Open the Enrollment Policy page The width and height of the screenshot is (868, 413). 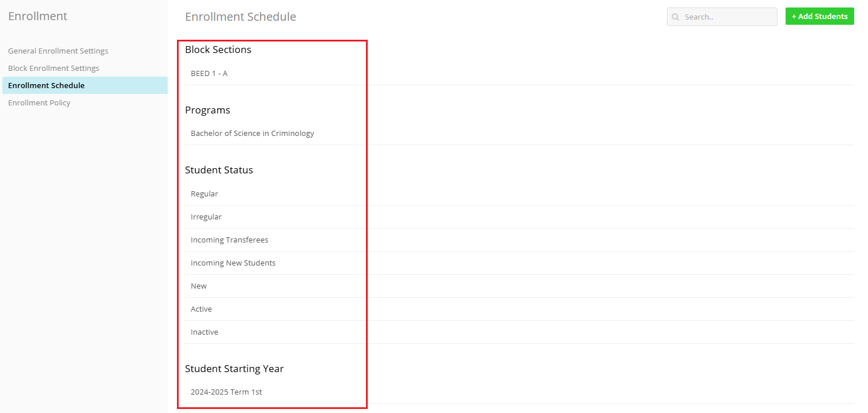tap(39, 103)
